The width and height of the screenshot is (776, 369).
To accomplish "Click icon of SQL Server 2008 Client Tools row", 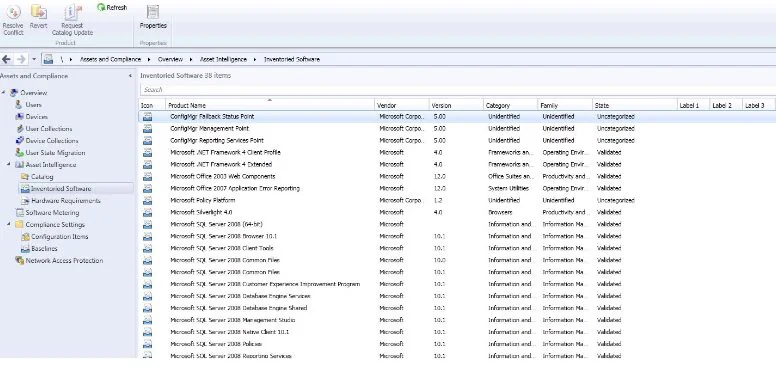I will click(147, 248).
